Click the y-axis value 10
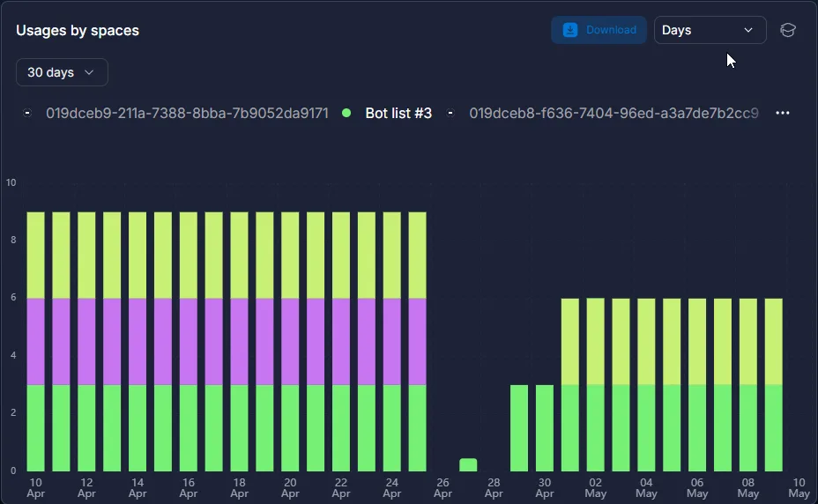Image resolution: width=818 pixels, height=504 pixels. (11, 182)
